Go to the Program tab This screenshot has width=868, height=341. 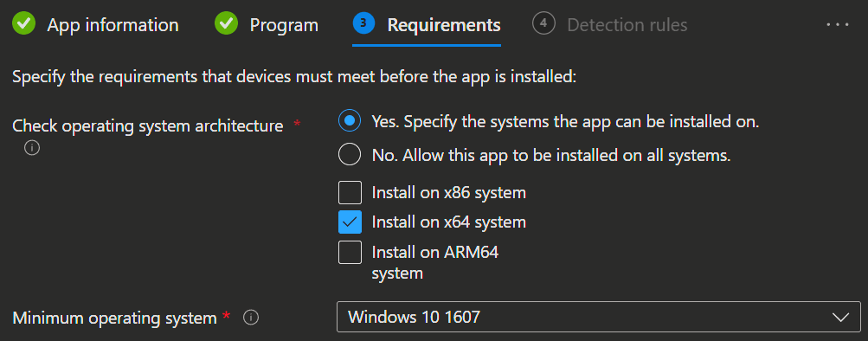click(x=284, y=25)
